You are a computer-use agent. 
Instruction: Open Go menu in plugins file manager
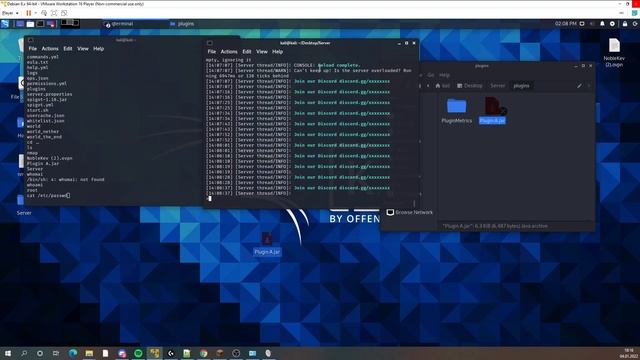pos(431,75)
